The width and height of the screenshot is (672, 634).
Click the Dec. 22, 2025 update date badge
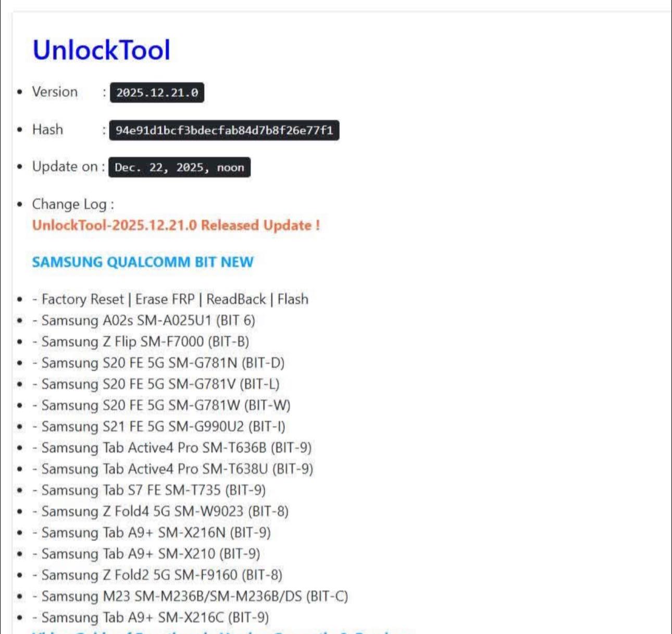coord(179,168)
